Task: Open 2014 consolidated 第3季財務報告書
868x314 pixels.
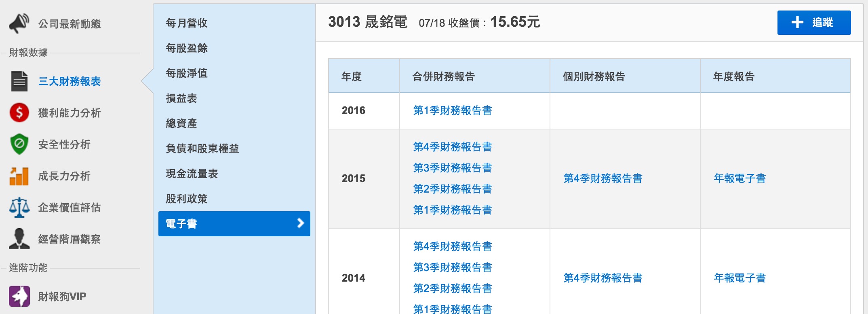Action: (x=453, y=267)
